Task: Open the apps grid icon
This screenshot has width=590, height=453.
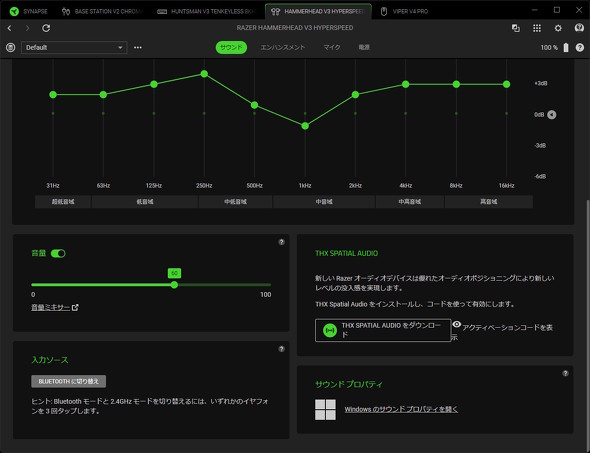Action: [537, 28]
